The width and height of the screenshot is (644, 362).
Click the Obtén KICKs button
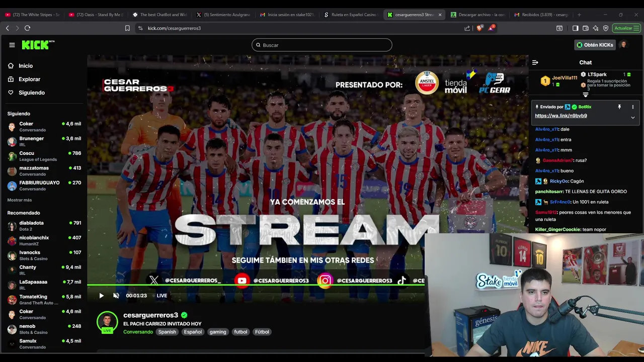coord(595,45)
